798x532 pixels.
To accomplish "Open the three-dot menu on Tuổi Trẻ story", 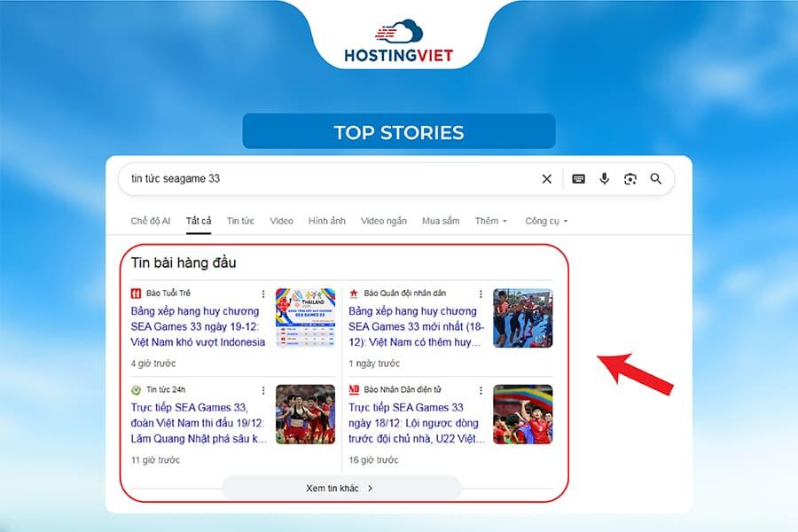I will pos(263,293).
